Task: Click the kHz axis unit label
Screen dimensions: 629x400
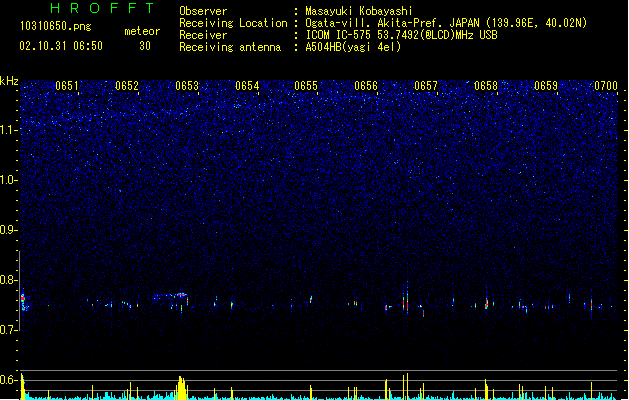Action: pyautogui.click(x=9, y=81)
